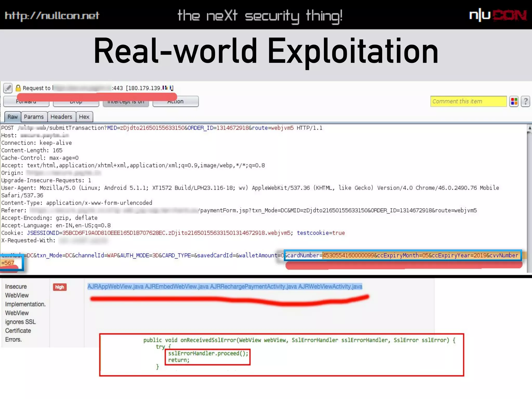Click the request pane scrollbar up arrow
Screen dimensions: 532x399
529,128
